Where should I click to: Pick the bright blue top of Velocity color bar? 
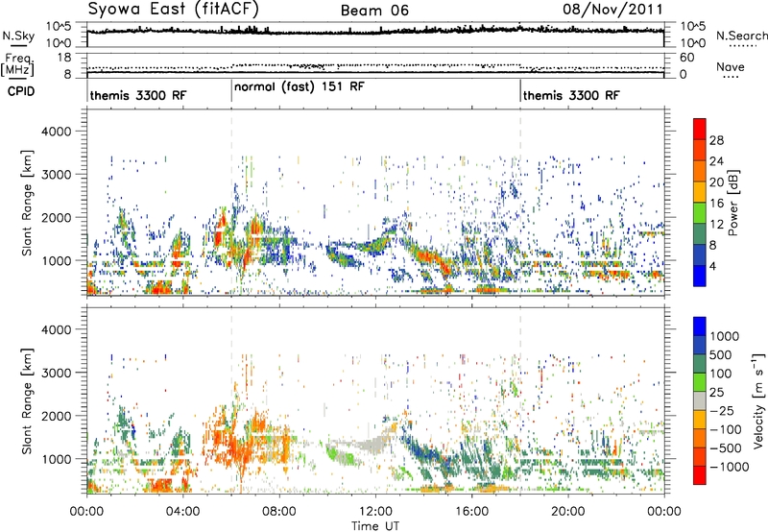(x=700, y=326)
